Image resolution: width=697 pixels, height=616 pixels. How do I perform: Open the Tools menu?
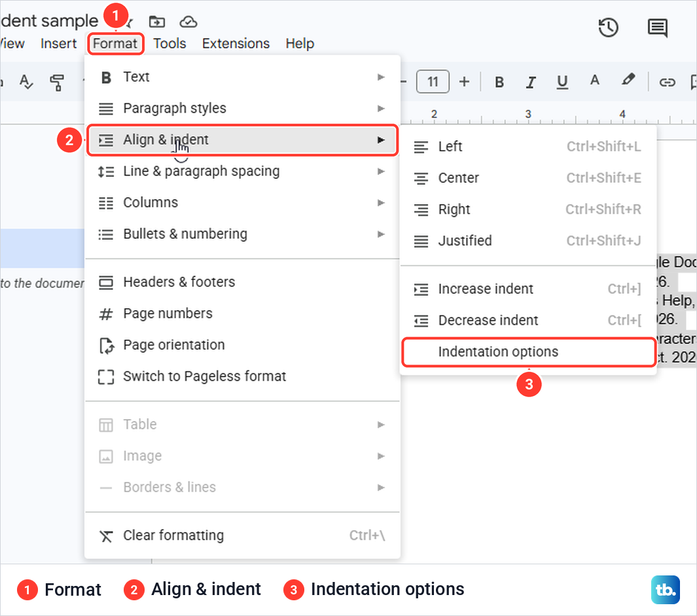pos(170,44)
